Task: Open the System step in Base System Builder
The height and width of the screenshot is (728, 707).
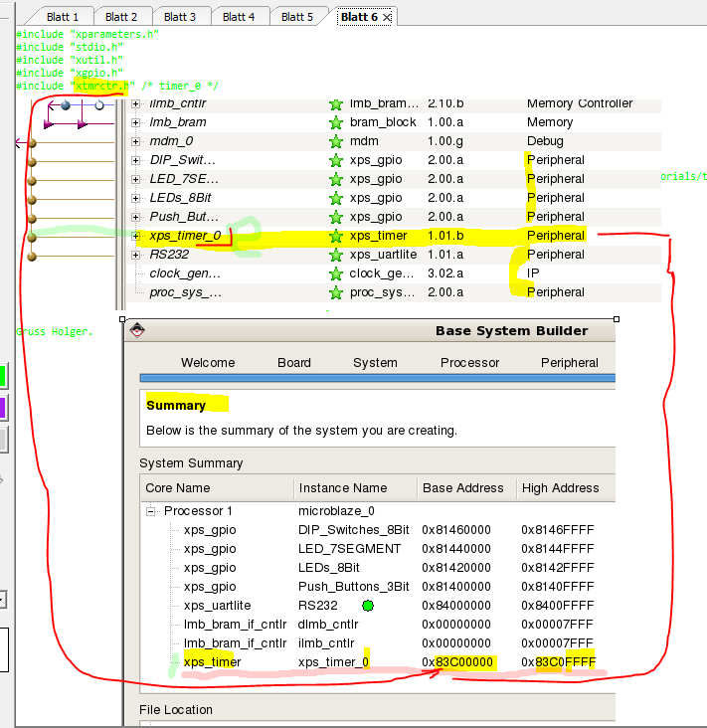Action: 375,363
